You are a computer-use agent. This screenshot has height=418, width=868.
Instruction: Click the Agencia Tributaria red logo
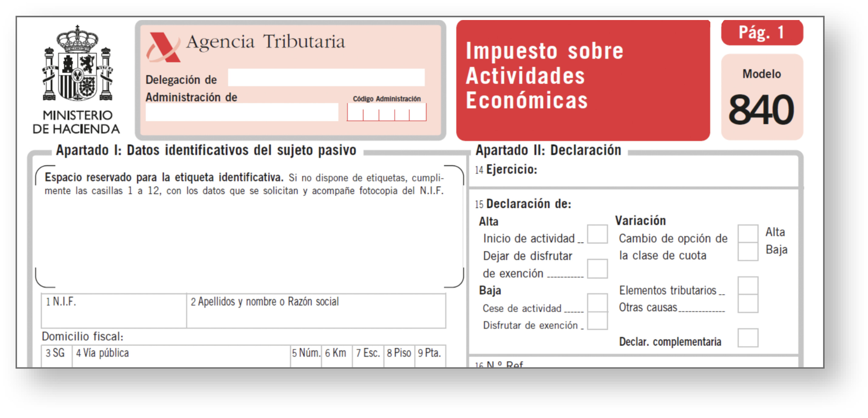click(x=163, y=47)
